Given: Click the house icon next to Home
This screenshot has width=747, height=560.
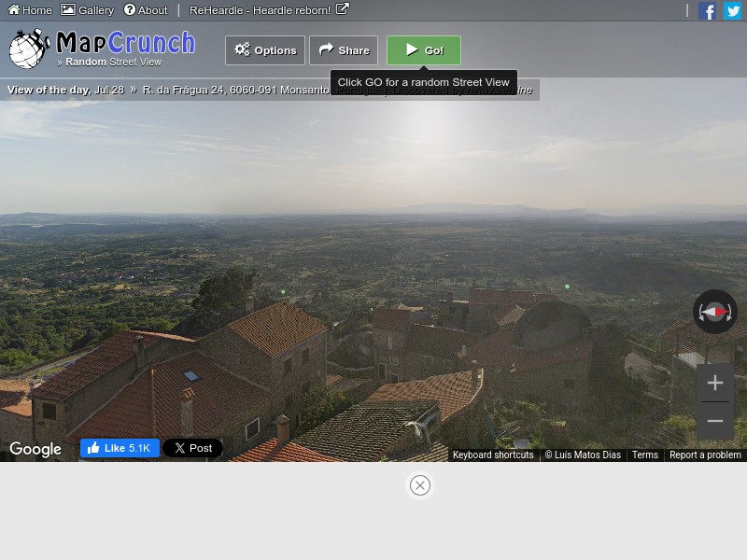Looking at the screenshot, I should (x=14, y=9).
